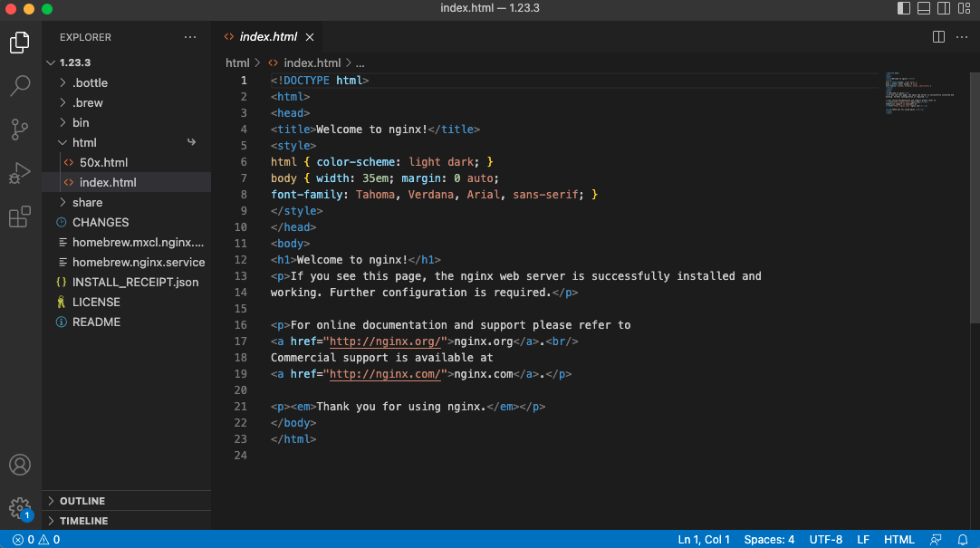This screenshot has width=980, height=548.
Task: Open INSTALL_RECEIPT.json file
Action: pyautogui.click(x=126, y=283)
